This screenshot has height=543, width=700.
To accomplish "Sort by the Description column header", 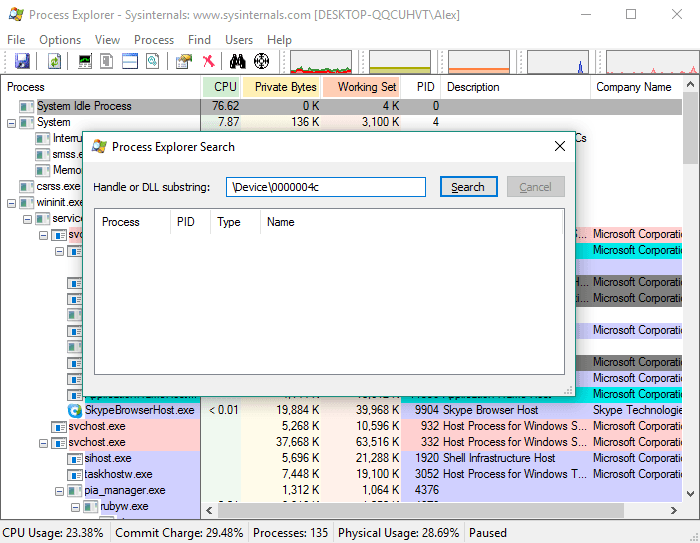I will point(515,87).
